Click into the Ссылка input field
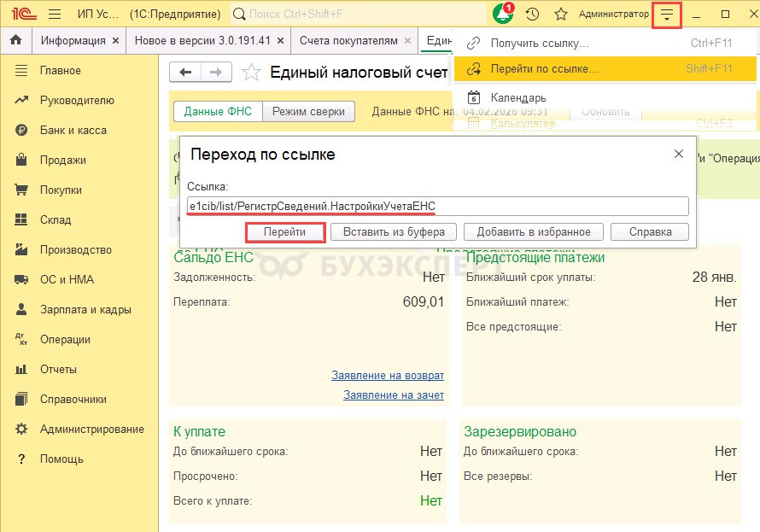The width and height of the screenshot is (760, 532). 437,206
